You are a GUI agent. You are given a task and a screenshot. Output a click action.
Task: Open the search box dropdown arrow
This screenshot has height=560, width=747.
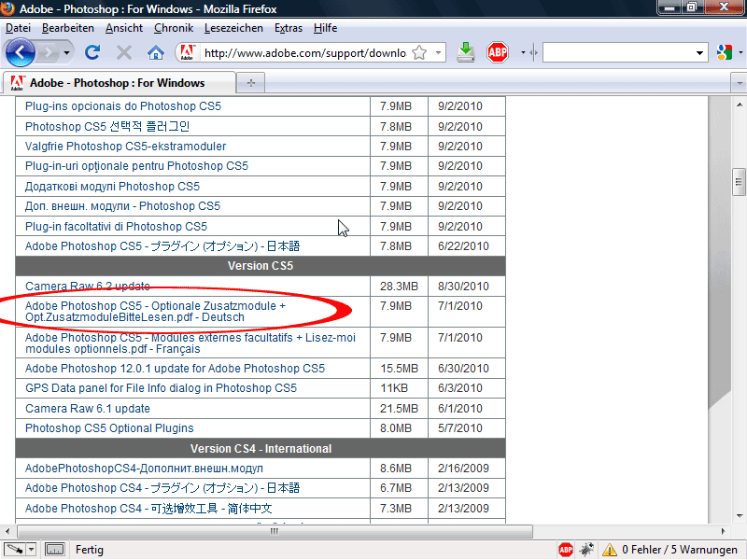click(x=699, y=53)
